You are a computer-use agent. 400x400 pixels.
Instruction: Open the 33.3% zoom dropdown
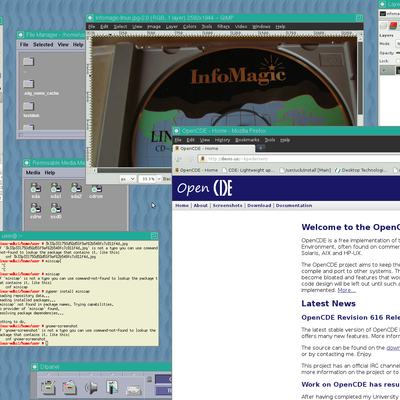[150, 179]
